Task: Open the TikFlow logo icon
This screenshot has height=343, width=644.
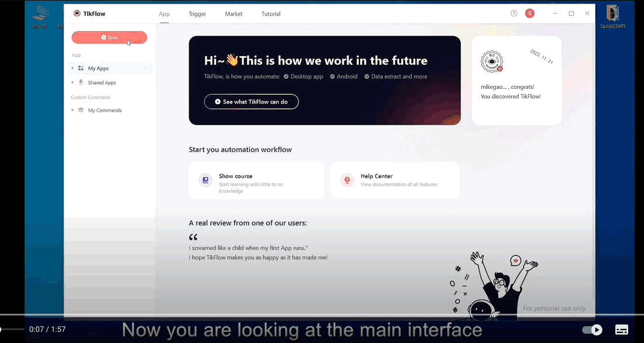Action: [77, 13]
